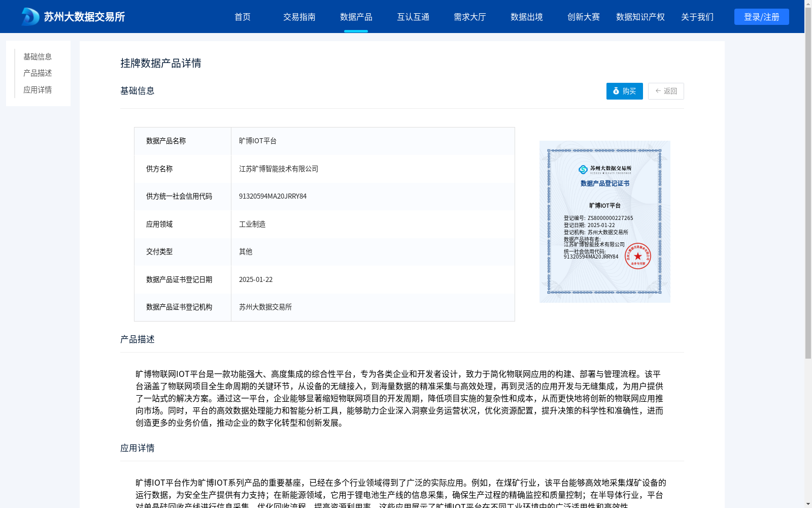812x508 pixels.
Task: Open the 数据产品登记证书 certificate image
Action: 605,221
